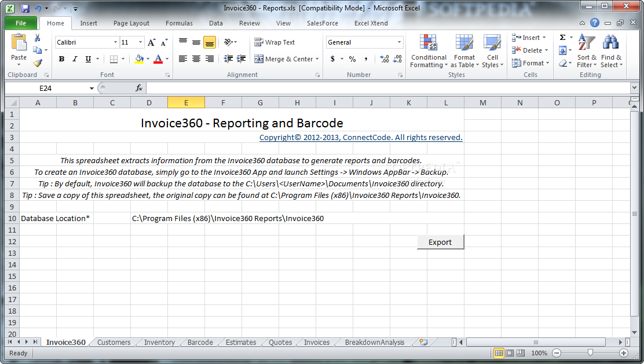The height and width of the screenshot is (364, 644).
Task: Open the ConnectCode copyright link
Action: (x=361, y=138)
